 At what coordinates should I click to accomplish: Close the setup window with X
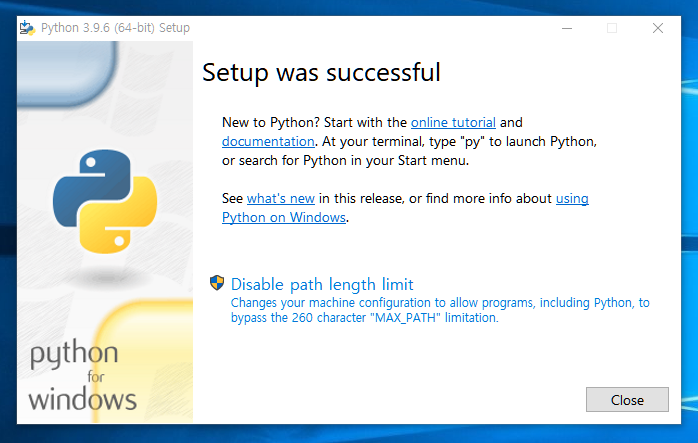pyautogui.click(x=657, y=28)
